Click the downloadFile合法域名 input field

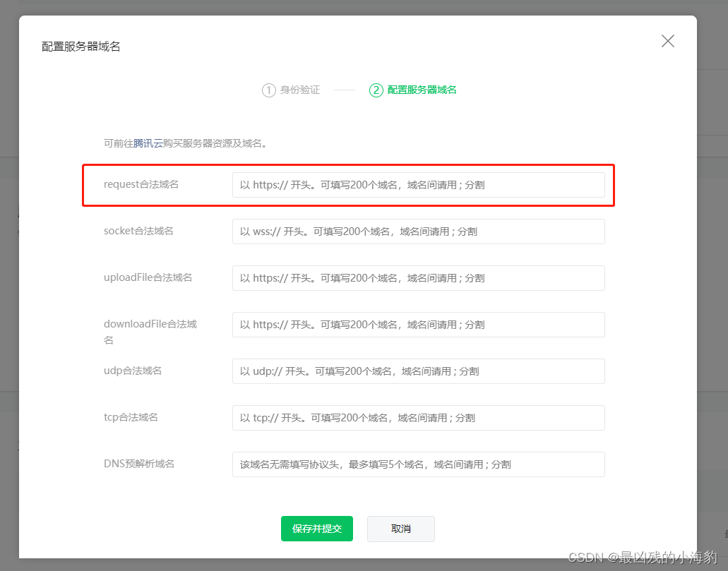418,325
